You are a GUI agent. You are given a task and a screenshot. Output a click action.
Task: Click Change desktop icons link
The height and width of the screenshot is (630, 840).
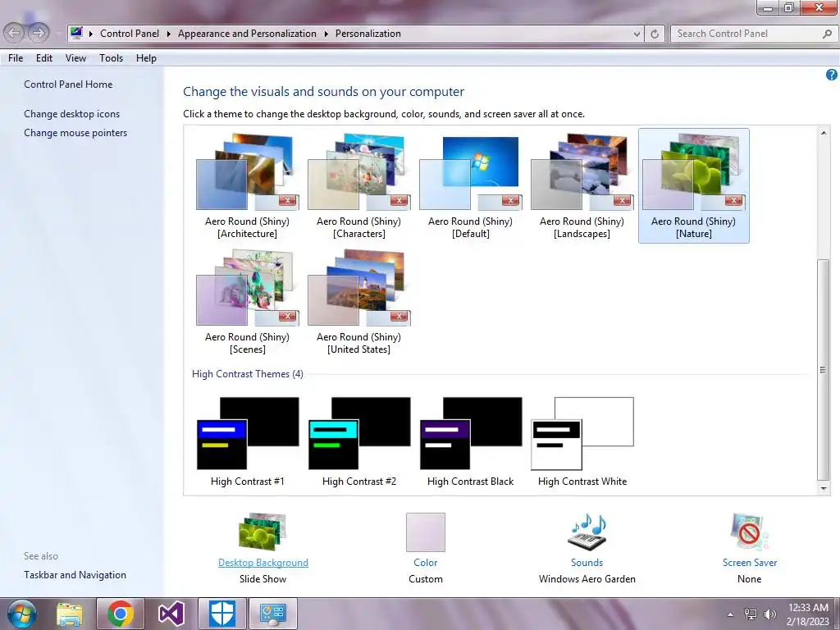(x=72, y=113)
